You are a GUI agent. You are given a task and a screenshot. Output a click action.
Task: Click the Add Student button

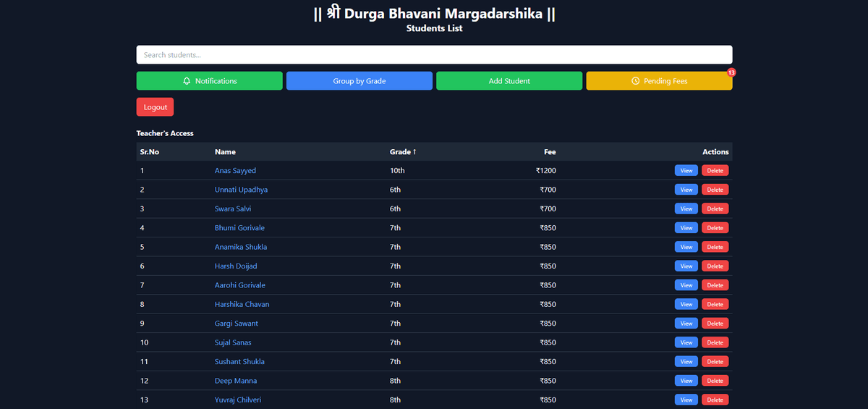[509, 81]
